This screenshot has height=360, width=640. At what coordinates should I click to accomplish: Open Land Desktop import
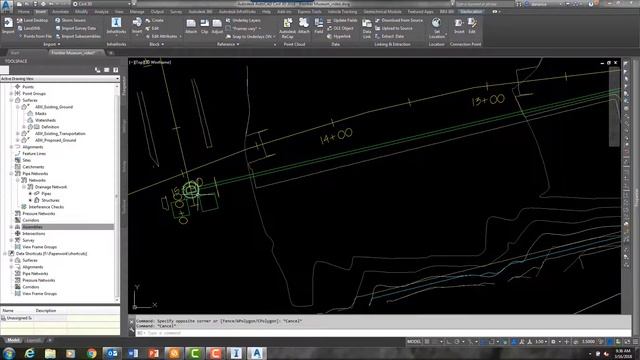[32, 20]
